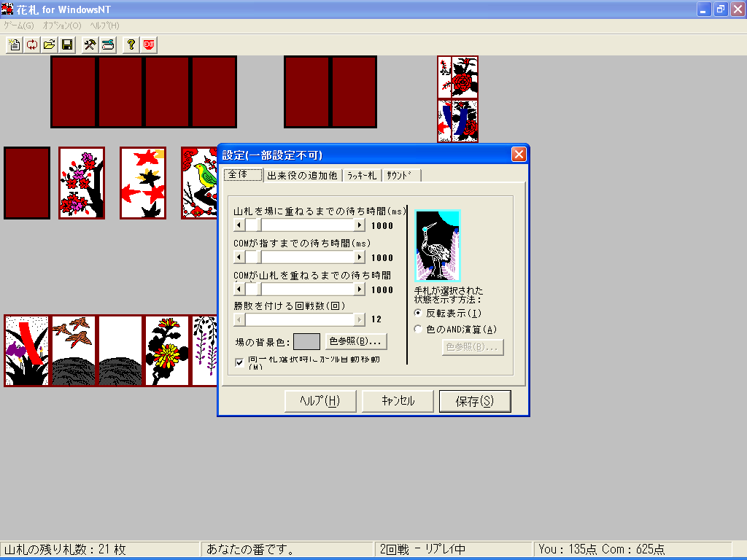
Task: Click the first face-down COM hand card
Action: point(74,92)
